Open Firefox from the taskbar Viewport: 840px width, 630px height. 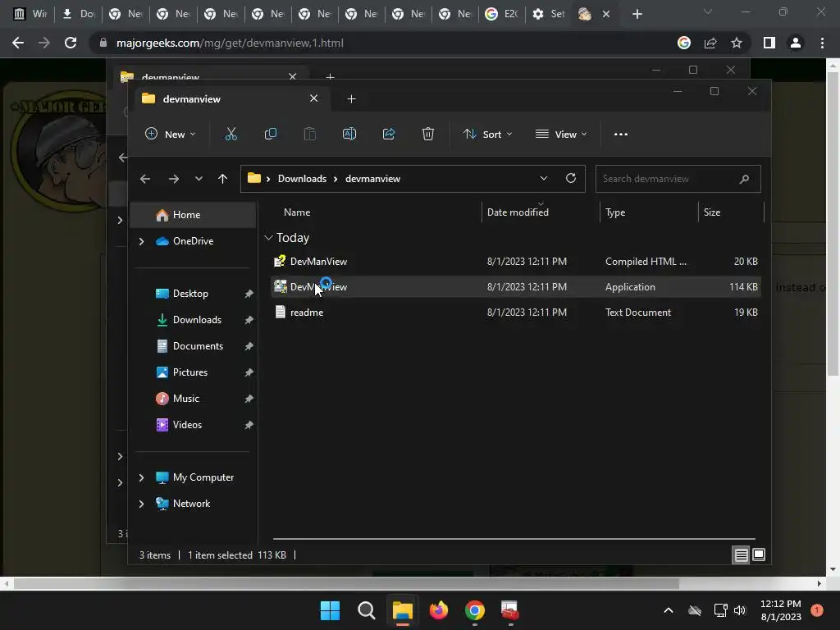[x=439, y=610]
